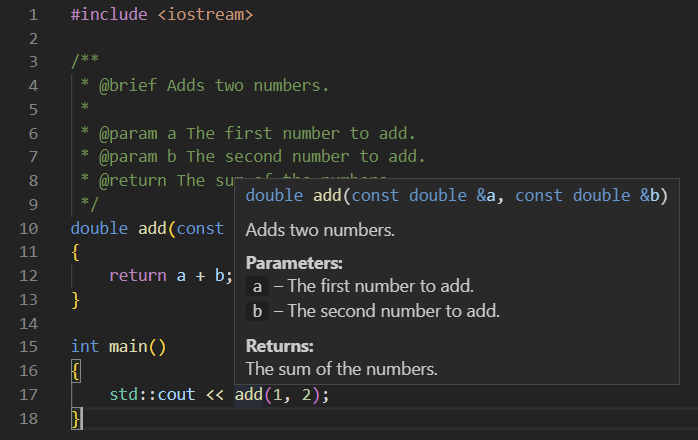Click line number 2 in the gutter

tap(33, 38)
